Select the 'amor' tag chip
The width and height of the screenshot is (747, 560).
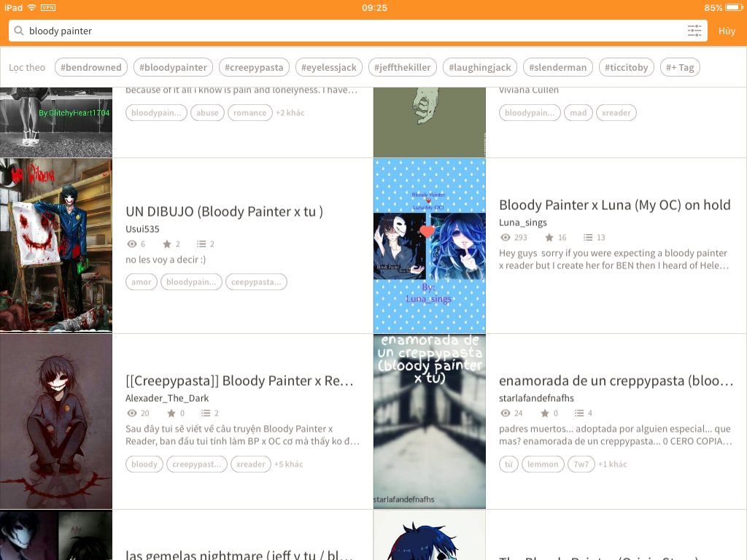coord(142,282)
